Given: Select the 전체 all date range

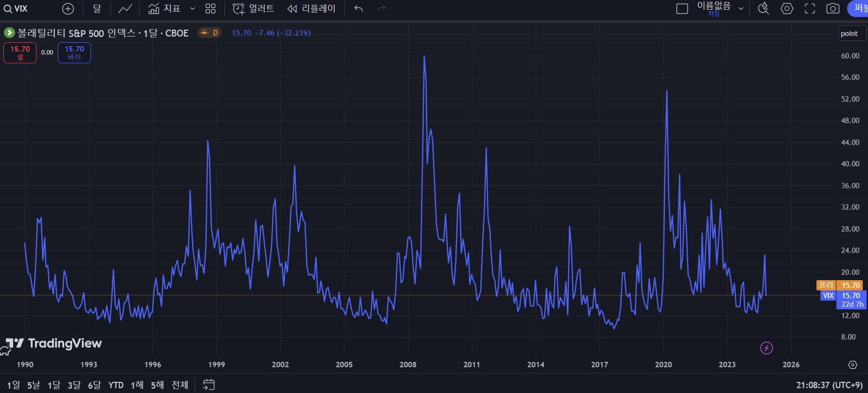Looking at the screenshot, I should 180,385.
